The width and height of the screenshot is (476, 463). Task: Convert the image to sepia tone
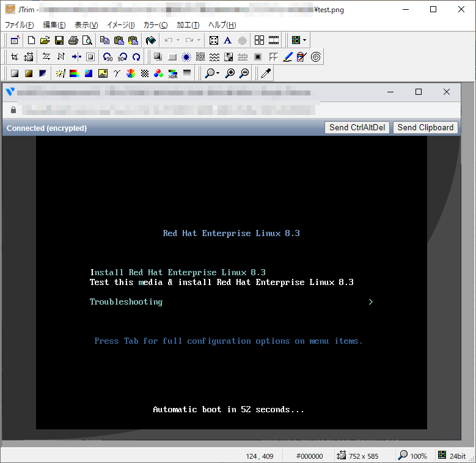click(29, 73)
